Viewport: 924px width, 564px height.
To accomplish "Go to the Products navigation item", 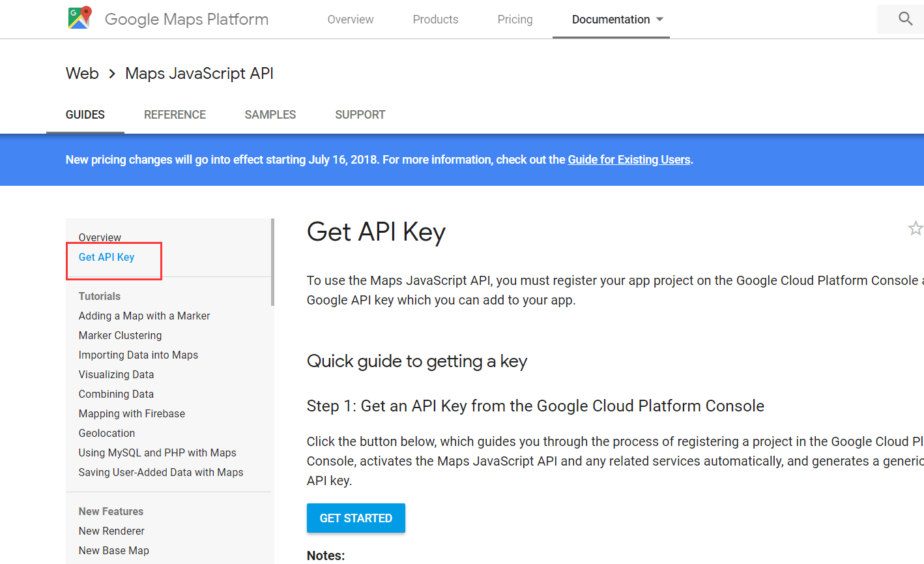I will (x=435, y=20).
